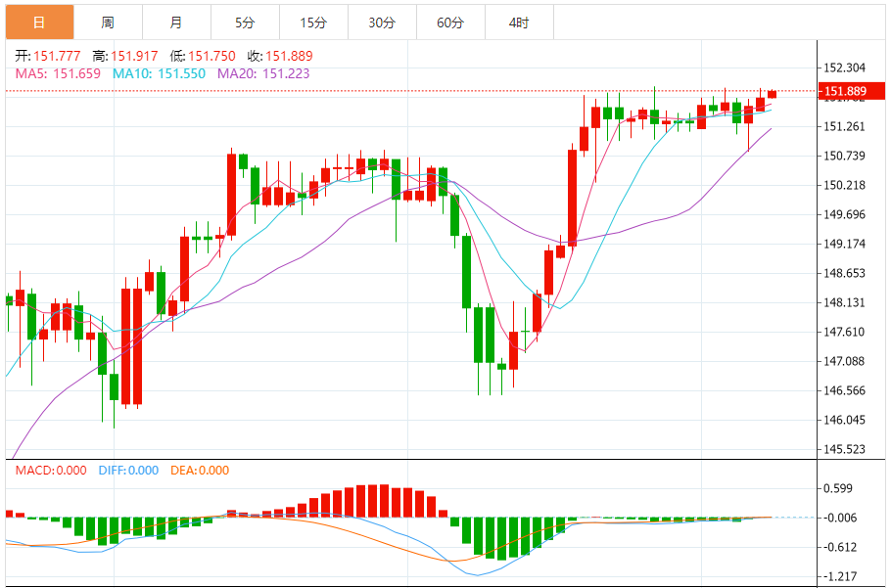Click the 0.599 MACD axis label
This screenshot has width=891, height=588.
(838, 488)
